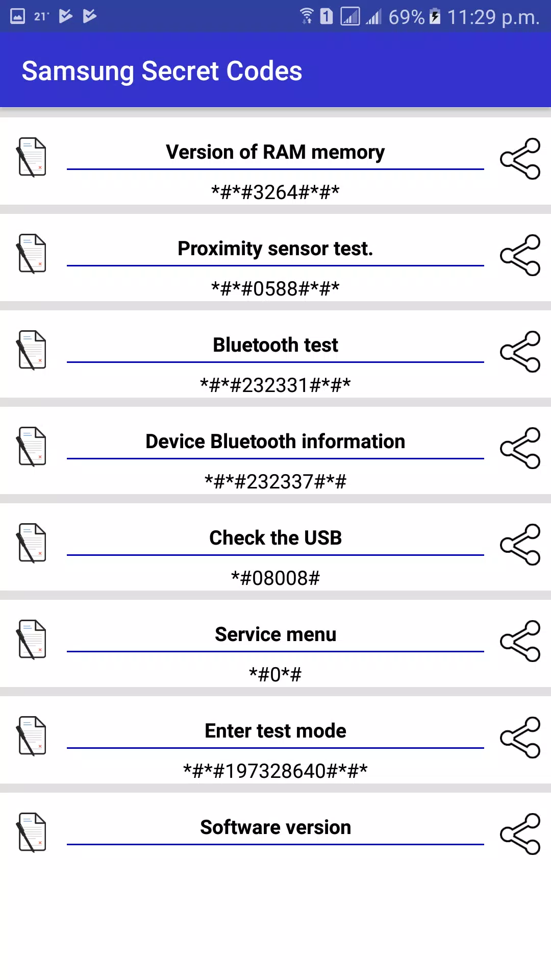Select the *#08008# USB code
This screenshot has width=551, height=980.
click(275, 578)
